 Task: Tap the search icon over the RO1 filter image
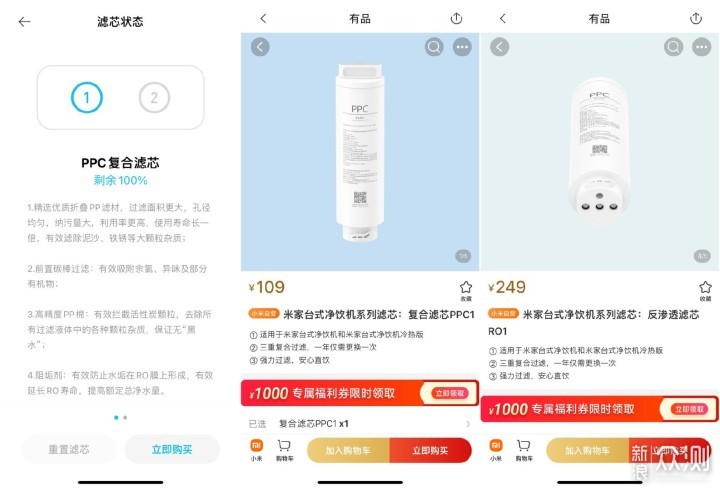point(673,47)
